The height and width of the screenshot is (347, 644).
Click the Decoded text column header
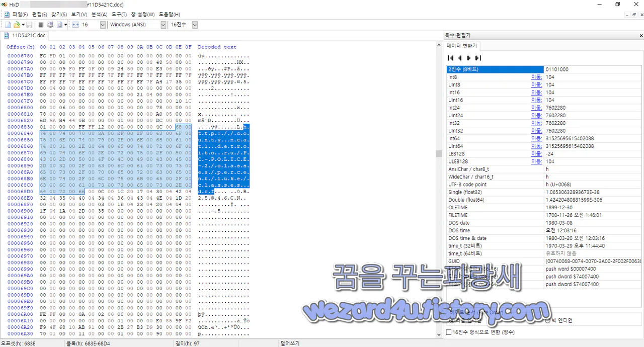point(217,47)
